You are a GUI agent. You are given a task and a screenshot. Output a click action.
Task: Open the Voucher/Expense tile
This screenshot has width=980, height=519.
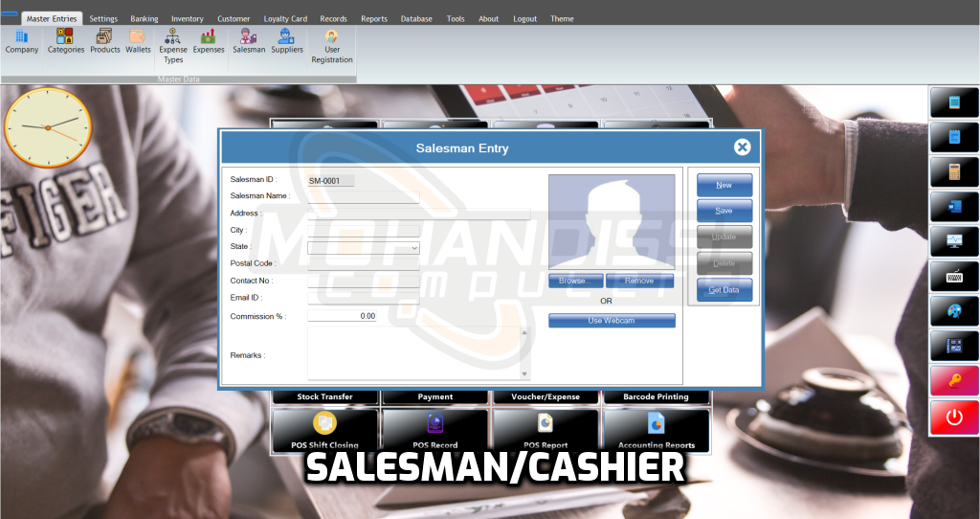click(x=546, y=396)
